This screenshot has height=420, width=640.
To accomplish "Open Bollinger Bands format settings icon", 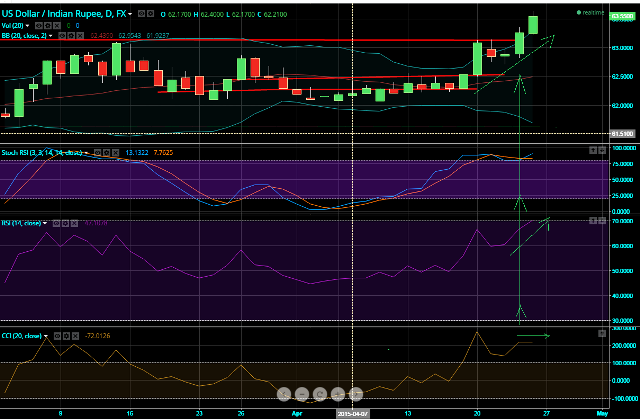I will 73,37.
